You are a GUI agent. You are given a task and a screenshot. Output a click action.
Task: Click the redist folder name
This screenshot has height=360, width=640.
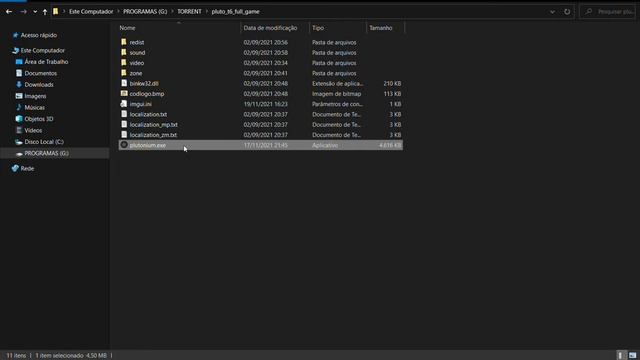[137, 42]
